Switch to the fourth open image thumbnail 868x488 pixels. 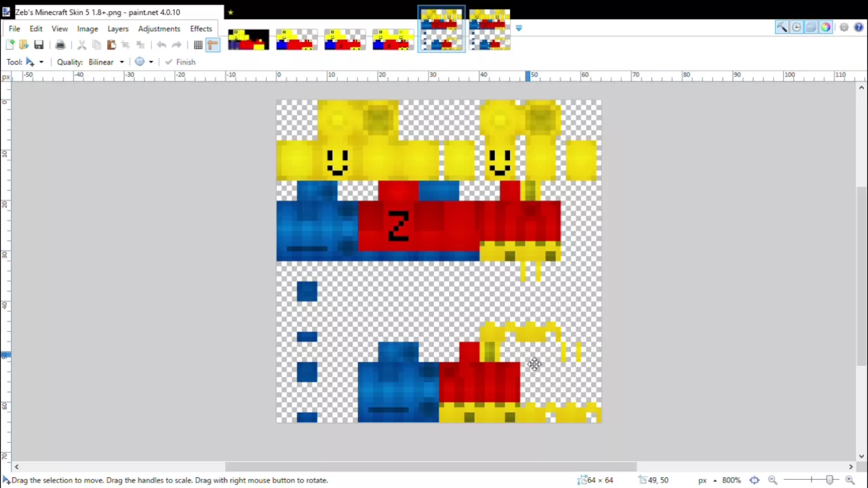(x=393, y=40)
